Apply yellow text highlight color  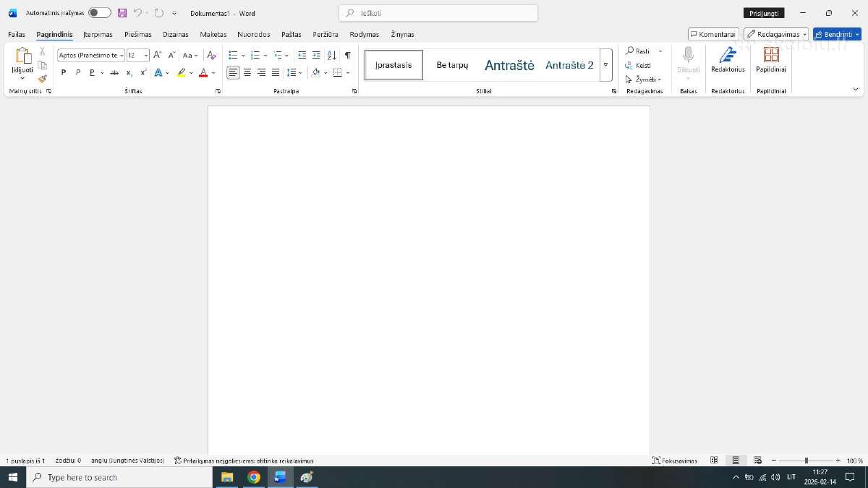click(181, 72)
